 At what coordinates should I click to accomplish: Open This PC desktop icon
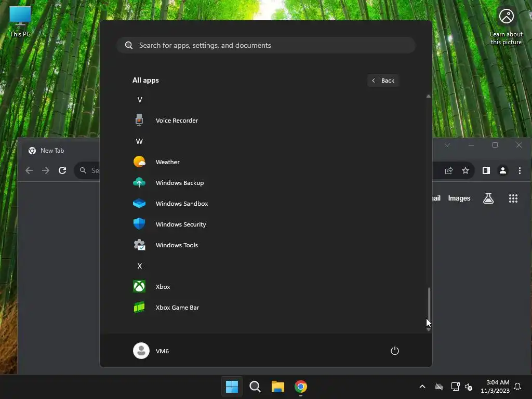pyautogui.click(x=20, y=21)
